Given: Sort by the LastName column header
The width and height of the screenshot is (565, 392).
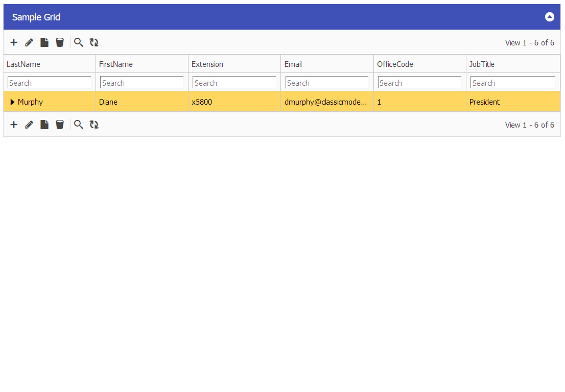Looking at the screenshot, I should (x=23, y=64).
